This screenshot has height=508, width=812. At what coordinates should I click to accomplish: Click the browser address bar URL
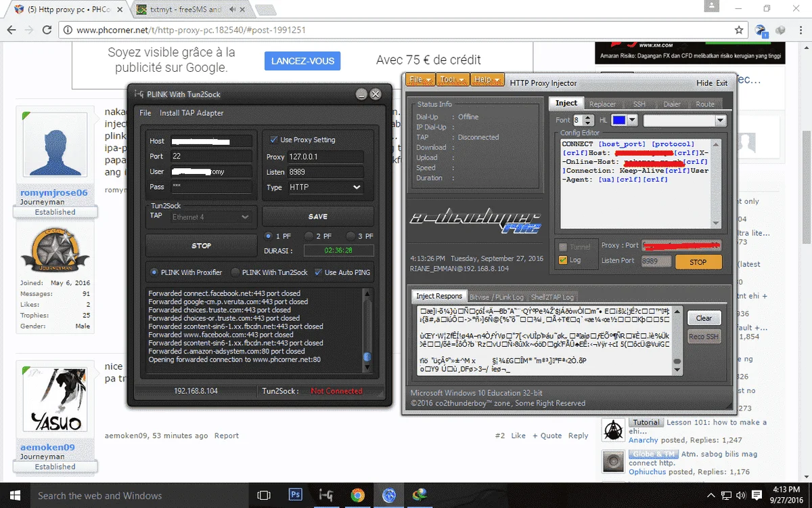191,30
